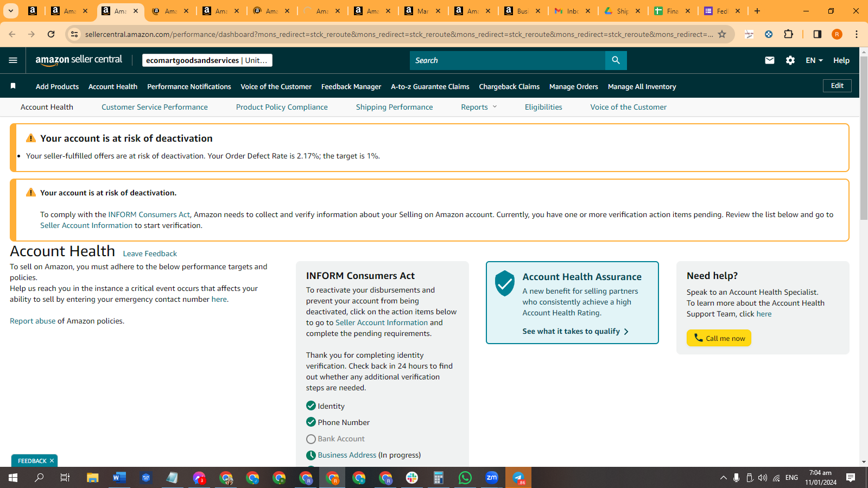868x488 pixels.
Task: Toggle the Chrome side panel
Action: (818, 34)
